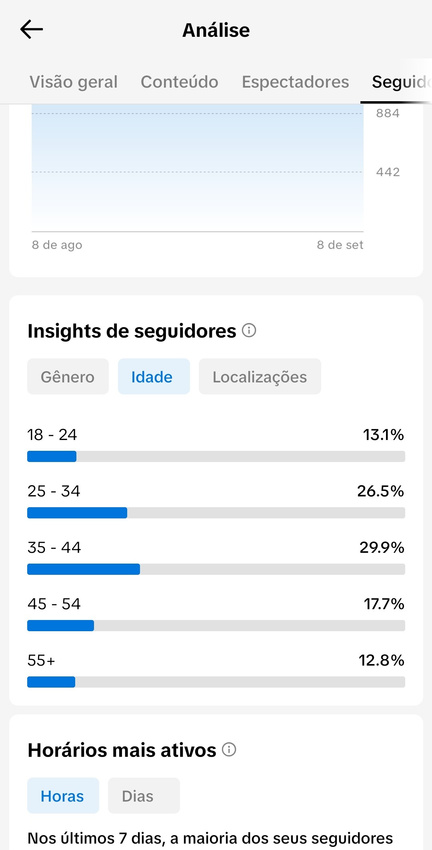Viewport: 432px width, 850px height.
Task: Select Gênero insights filter
Action: [68, 377]
